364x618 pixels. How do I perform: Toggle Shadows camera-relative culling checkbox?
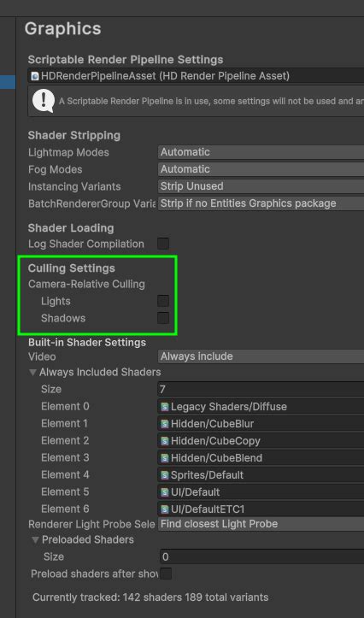(163, 318)
